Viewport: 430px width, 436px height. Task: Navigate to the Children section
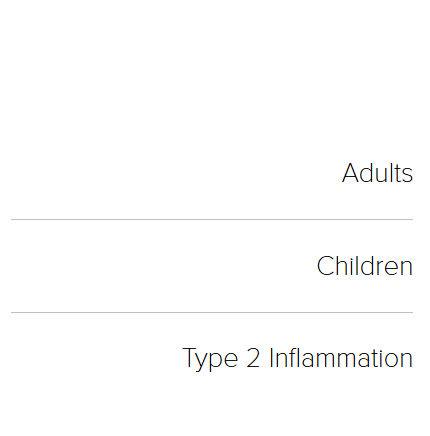(x=365, y=266)
